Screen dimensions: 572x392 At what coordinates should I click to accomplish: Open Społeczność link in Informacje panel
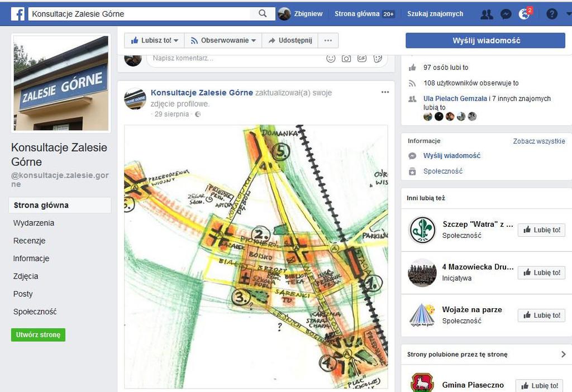[x=443, y=171]
